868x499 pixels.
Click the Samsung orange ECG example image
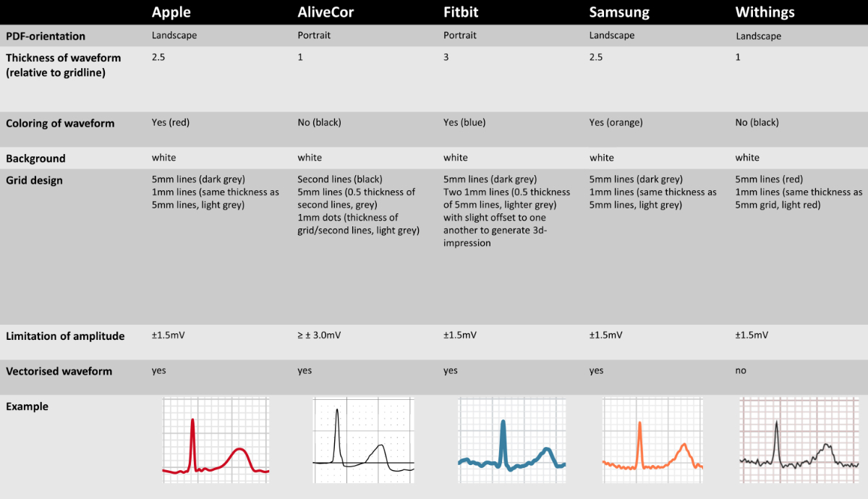coord(652,440)
